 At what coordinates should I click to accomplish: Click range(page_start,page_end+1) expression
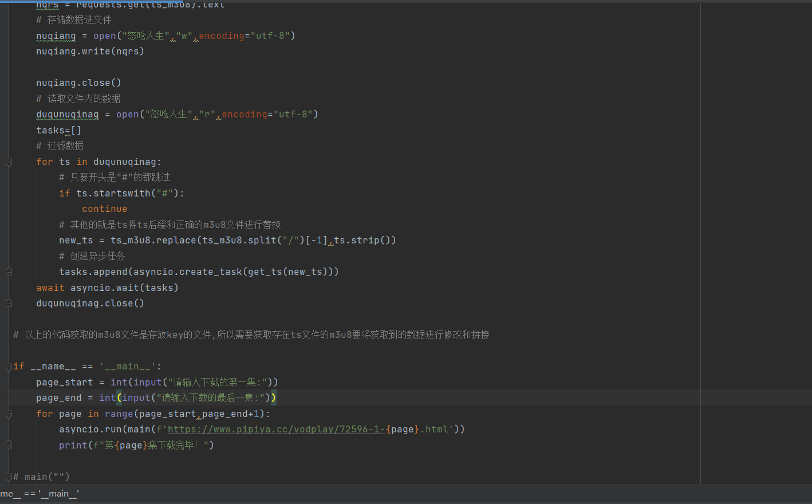[184, 414]
